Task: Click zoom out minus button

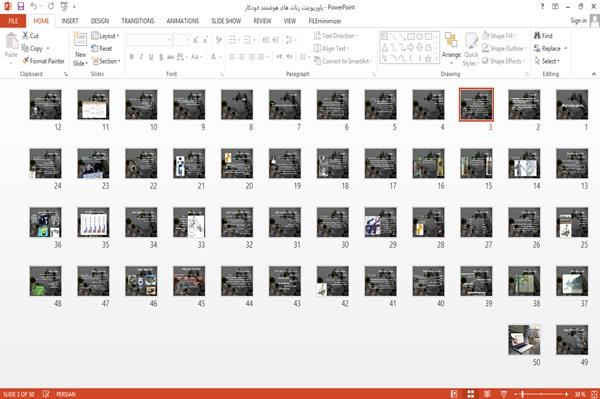Action: [x=516, y=394]
